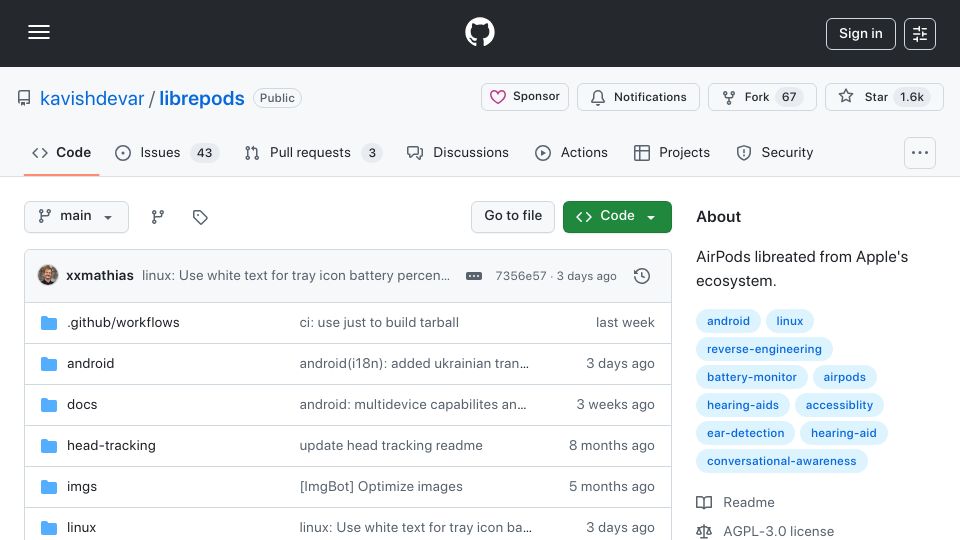Click folder icon beside imgs

(x=49, y=487)
